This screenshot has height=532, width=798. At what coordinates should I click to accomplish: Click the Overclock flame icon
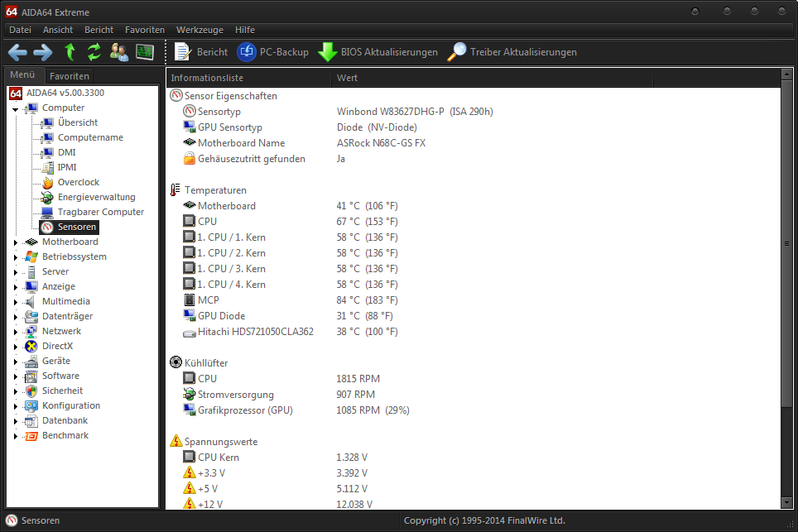(x=47, y=182)
